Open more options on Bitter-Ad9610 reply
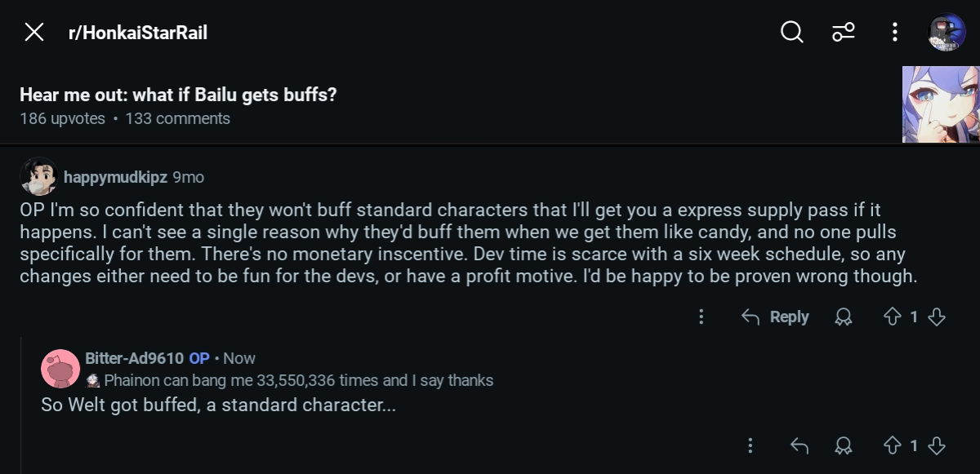 click(x=750, y=445)
